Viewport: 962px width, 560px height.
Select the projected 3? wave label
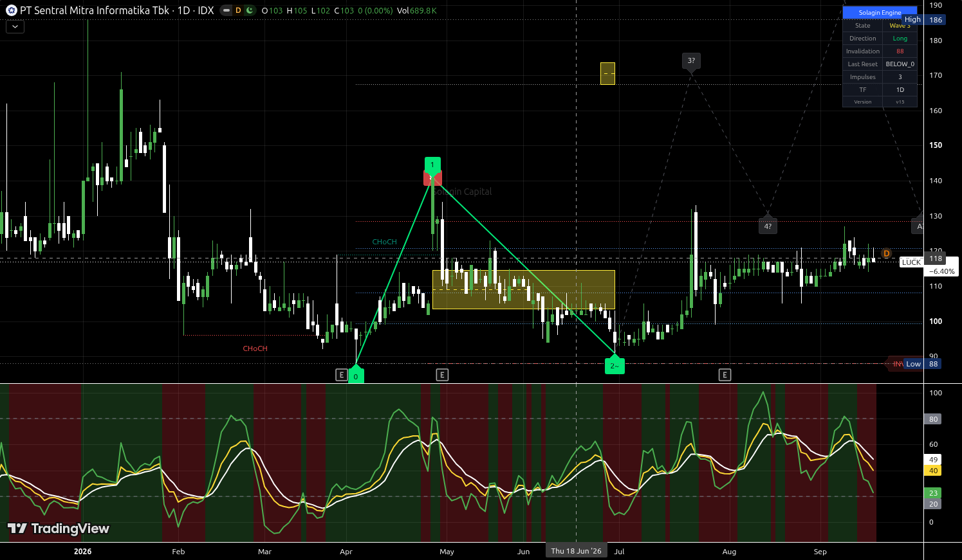pos(691,61)
